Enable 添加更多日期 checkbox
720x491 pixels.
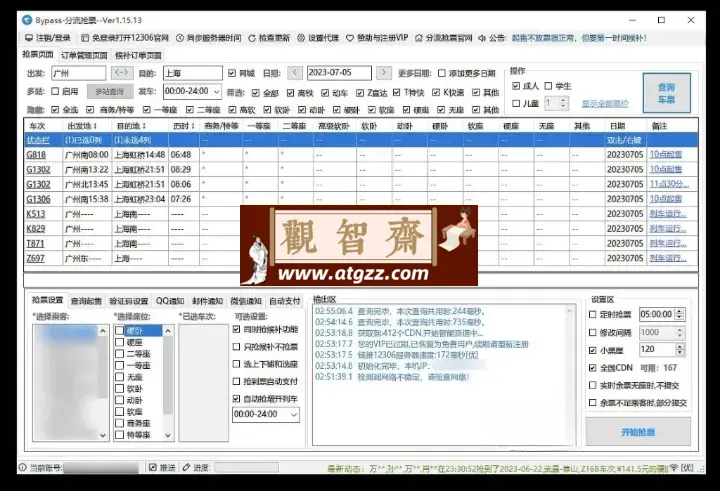(442, 73)
